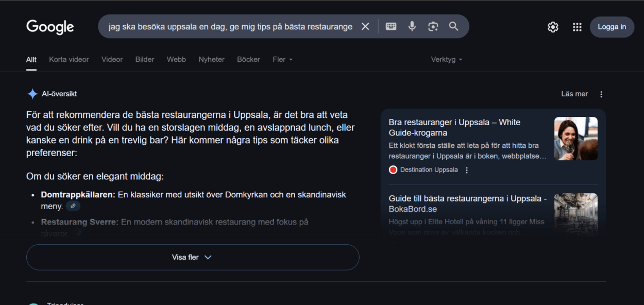Click the AI-översikt heading label
This screenshot has height=305, width=644.
[x=59, y=94]
